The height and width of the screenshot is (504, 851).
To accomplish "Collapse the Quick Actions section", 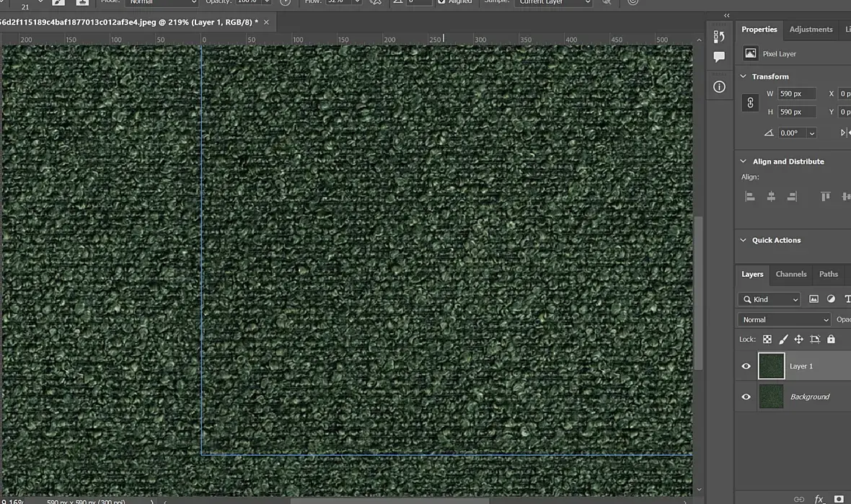I will pos(743,240).
